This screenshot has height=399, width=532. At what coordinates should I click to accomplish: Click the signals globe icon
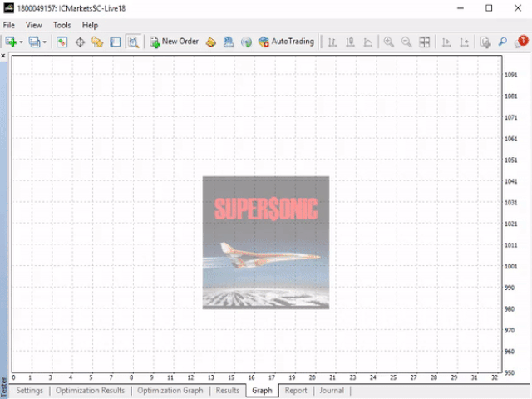click(x=246, y=42)
